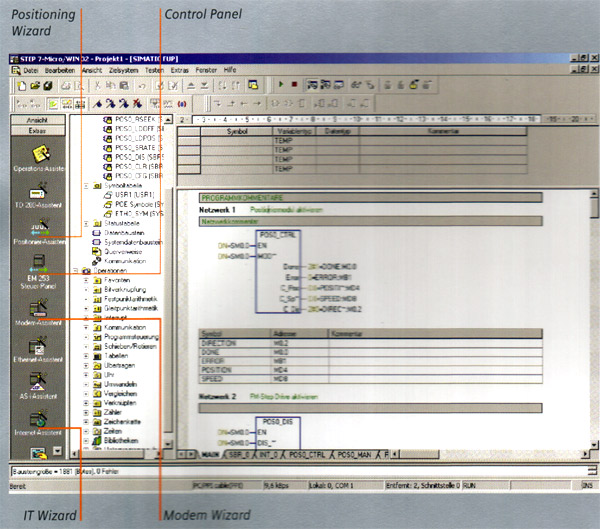Expand the Tabellen folder

(x=86, y=356)
